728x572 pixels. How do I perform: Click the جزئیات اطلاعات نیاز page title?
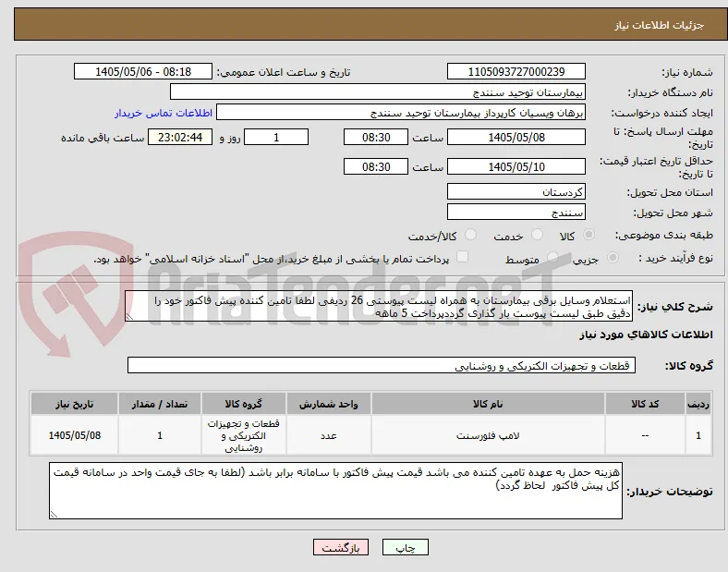660,25
